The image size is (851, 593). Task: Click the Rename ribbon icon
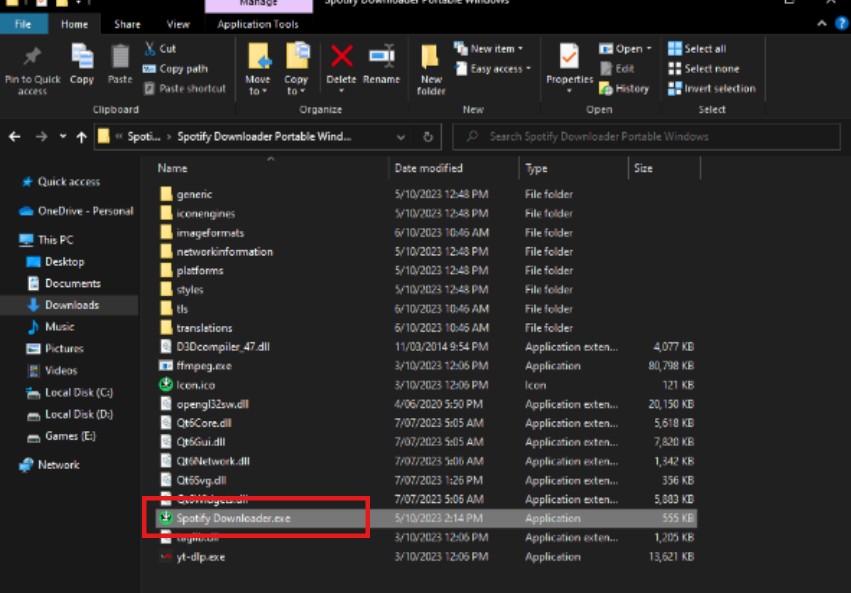pyautogui.click(x=381, y=64)
